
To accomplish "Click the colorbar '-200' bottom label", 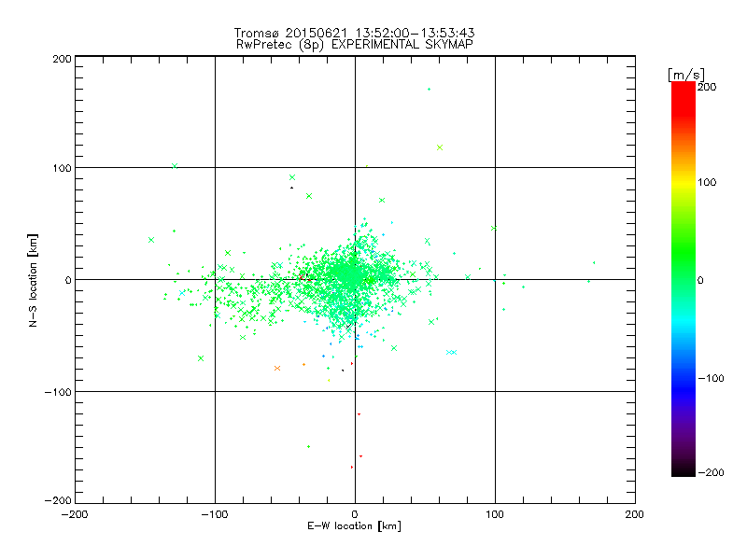I will [711, 472].
